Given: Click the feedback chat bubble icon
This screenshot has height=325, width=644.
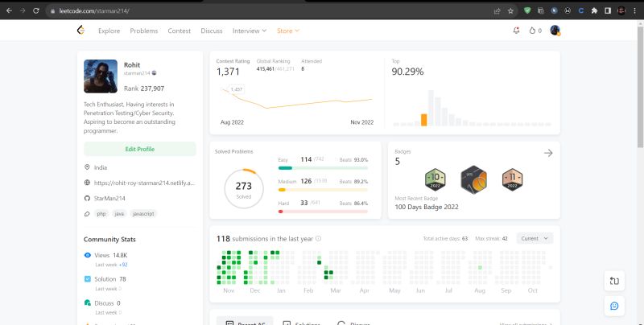Looking at the screenshot, I should pyautogui.click(x=614, y=306).
